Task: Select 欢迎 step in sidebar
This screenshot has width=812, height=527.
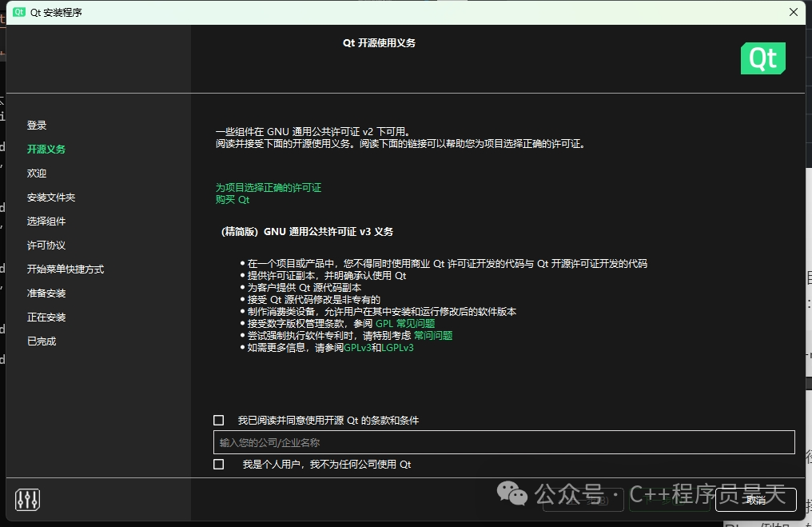Action: point(37,173)
